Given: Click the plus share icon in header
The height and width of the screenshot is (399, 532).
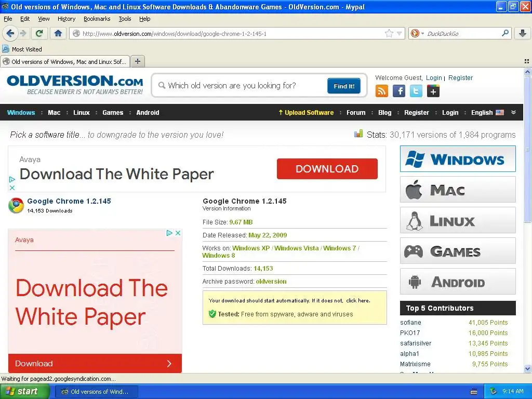Looking at the screenshot, I should click(x=433, y=91).
